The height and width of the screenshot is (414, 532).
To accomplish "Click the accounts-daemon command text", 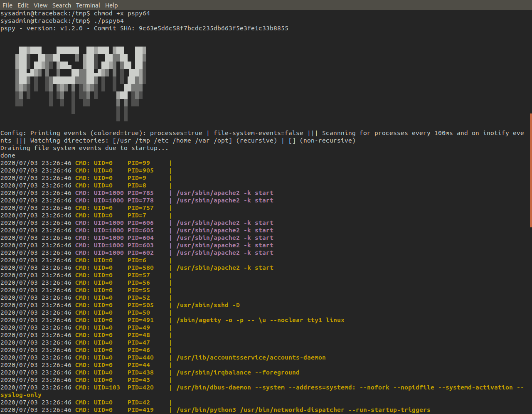I will 251,357.
